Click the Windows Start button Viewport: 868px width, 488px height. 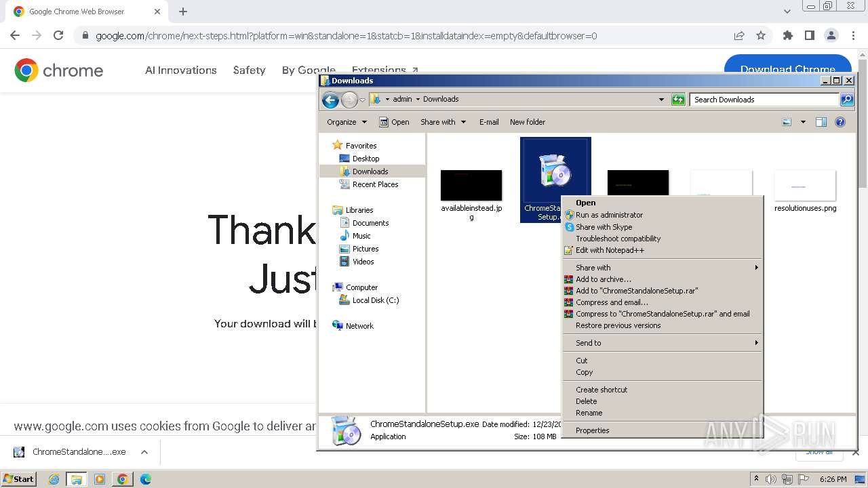19,479
